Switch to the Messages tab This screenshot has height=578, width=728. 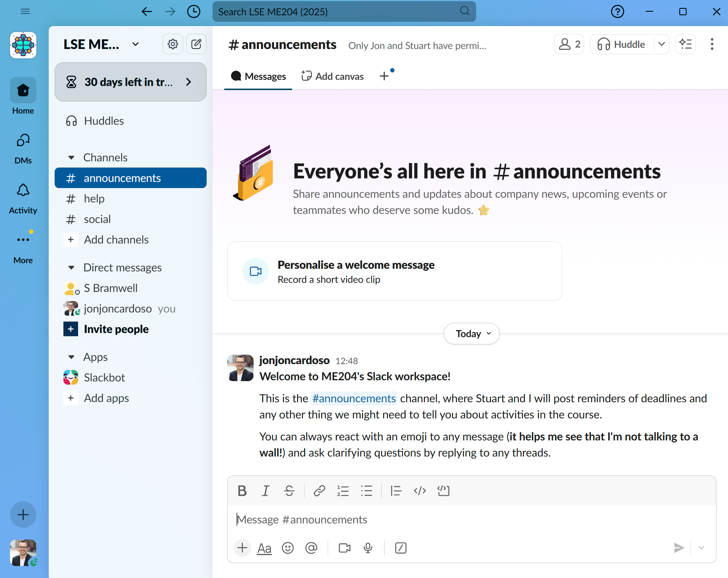[258, 77]
